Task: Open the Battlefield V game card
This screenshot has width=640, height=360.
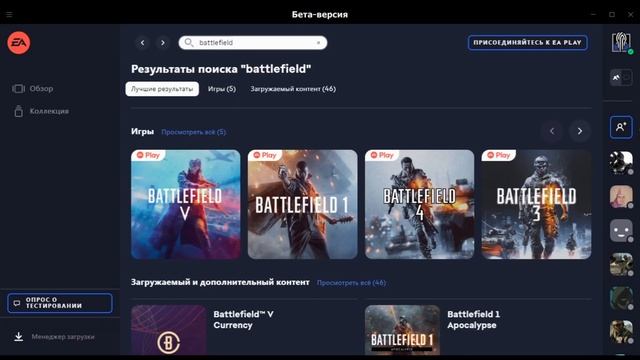Action: [x=186, y=204]
